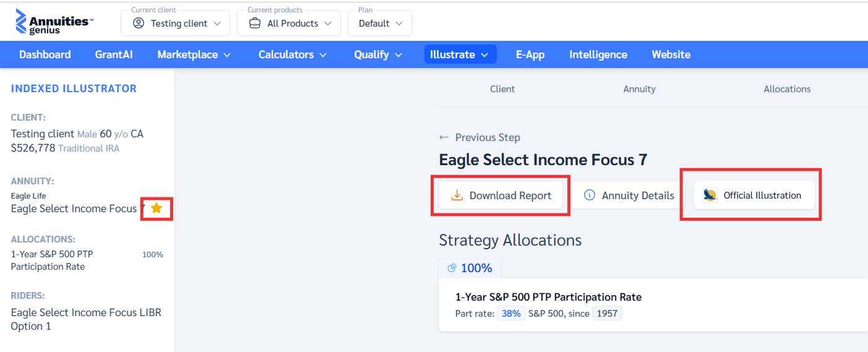This screenshot has width=868, height=352.
Task: Click the person icon in Current client
Action: (139, 24)
